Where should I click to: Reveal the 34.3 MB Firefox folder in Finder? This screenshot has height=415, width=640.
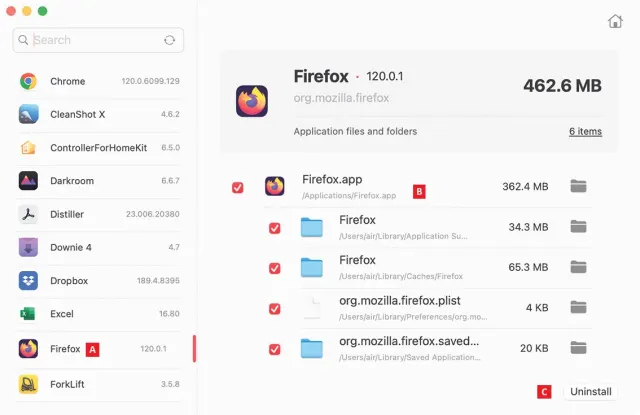pyautogui.click(x=578, y=226)
